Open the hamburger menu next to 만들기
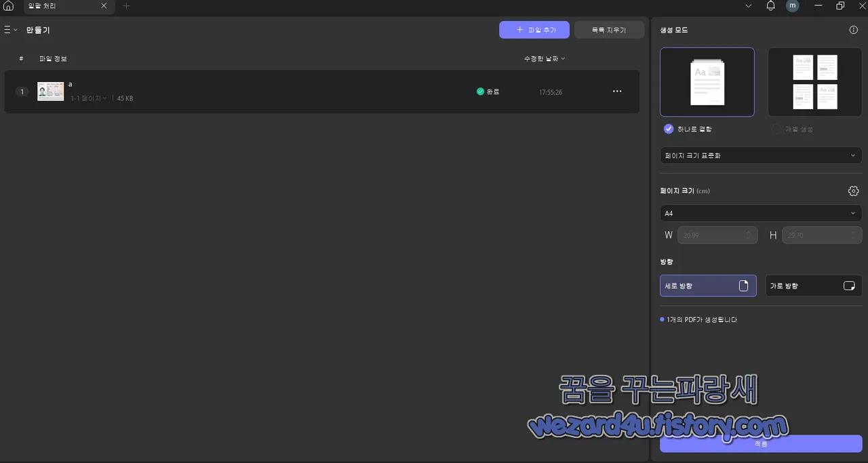This screenshot has width=868, height=463. click(9, 29)
